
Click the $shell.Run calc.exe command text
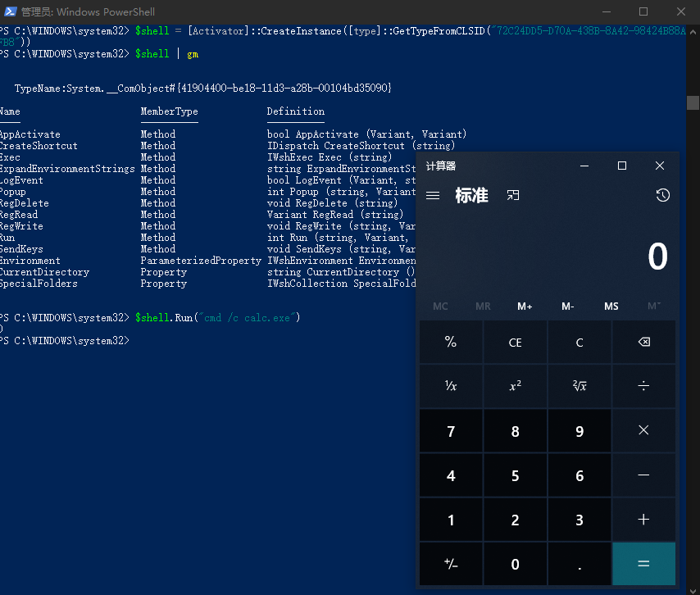click(x=218, y=318)
